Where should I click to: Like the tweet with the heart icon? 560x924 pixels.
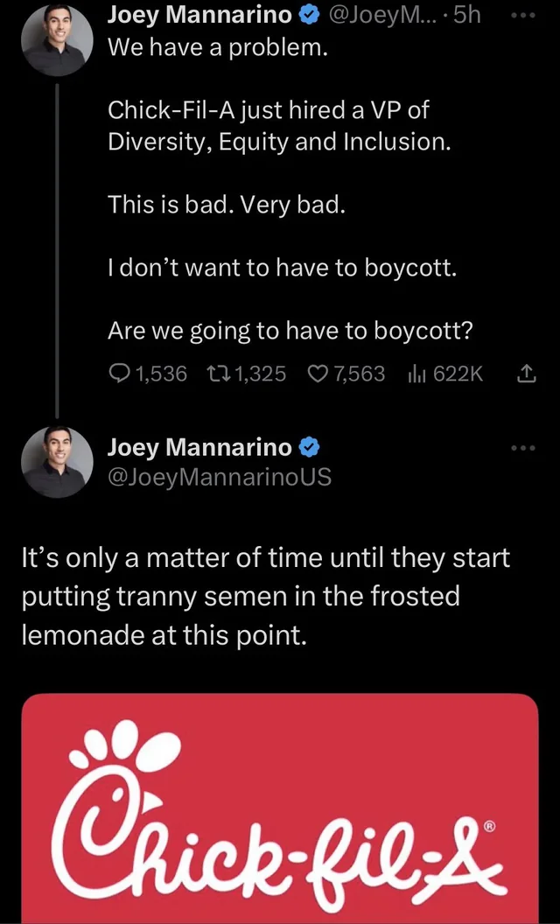pos(317,374)
